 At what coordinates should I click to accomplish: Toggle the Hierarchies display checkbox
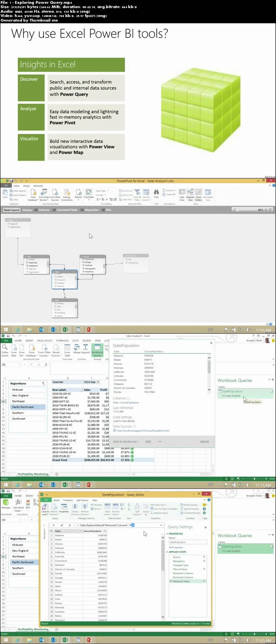[x=82, y=210]
